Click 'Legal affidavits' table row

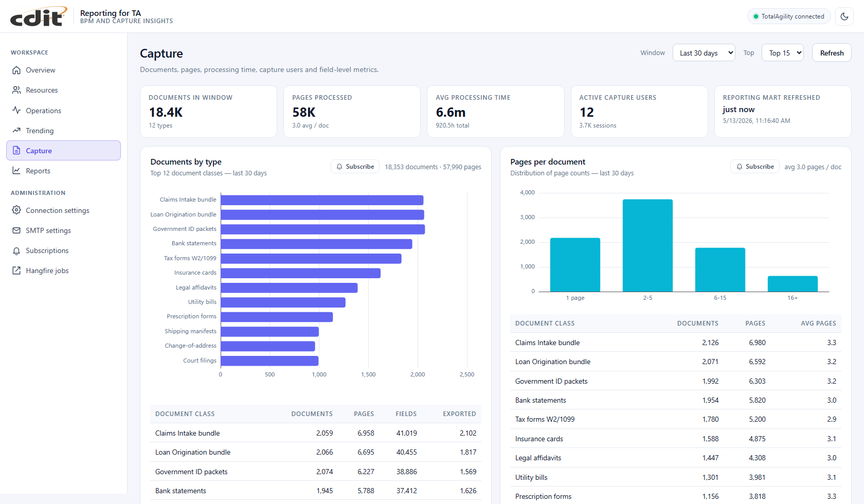pyautogui.click(x=676, y=458)
